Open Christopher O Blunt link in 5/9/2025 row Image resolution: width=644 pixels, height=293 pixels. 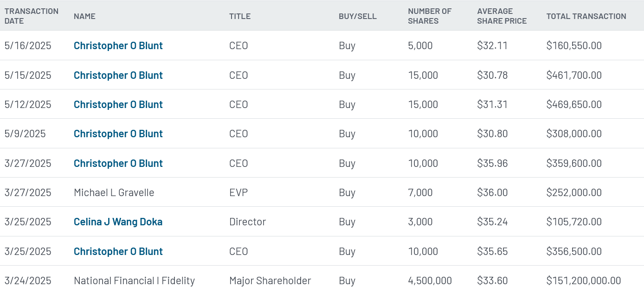click(x=118, y=134)
